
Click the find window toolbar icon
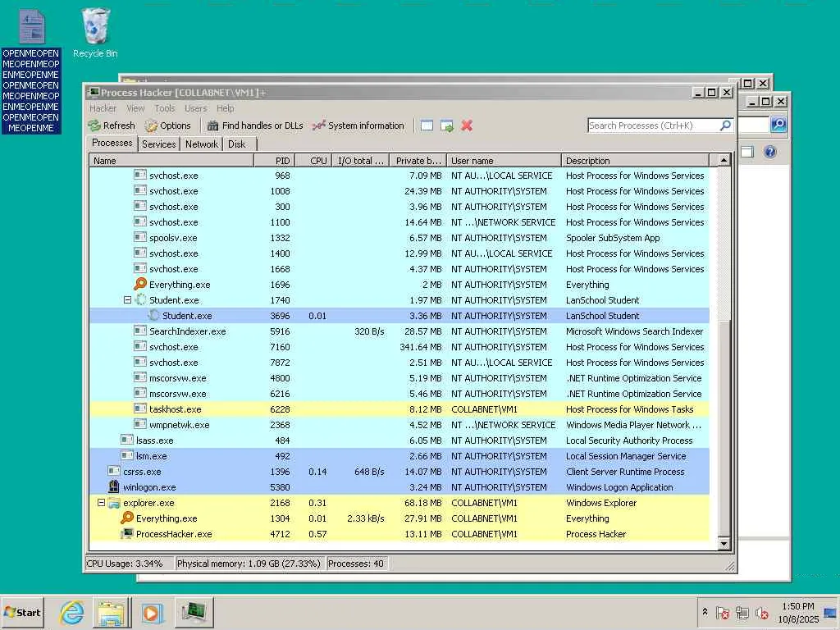coord(427,126)
